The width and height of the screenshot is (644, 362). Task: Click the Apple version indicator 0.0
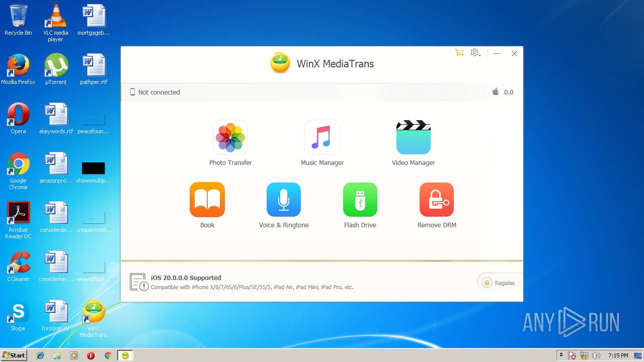click(x=503, y=92)
